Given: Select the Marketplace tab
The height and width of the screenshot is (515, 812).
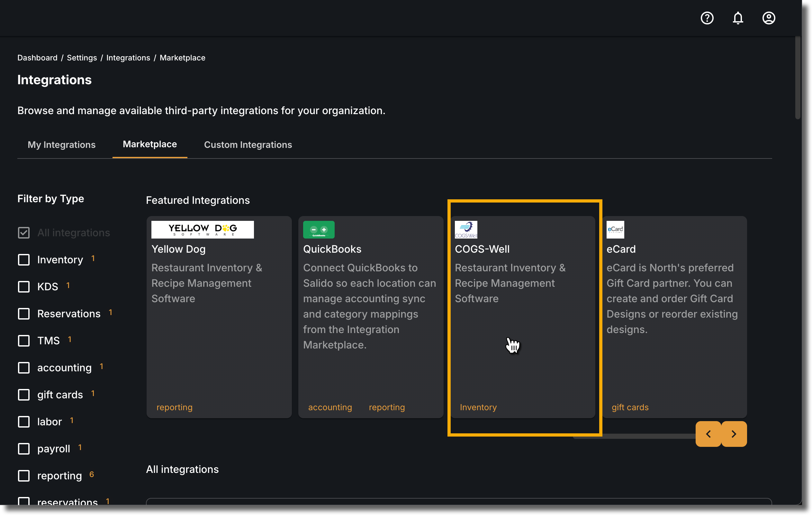Looking at the screenshot, I should tap(150, 144).
